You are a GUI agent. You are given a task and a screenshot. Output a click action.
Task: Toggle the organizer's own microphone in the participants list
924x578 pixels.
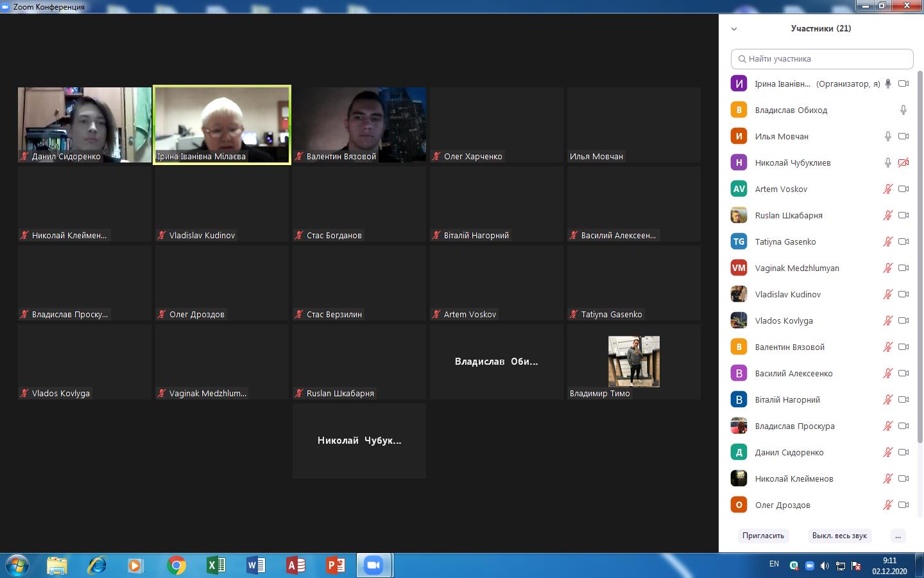click(889, 83)
